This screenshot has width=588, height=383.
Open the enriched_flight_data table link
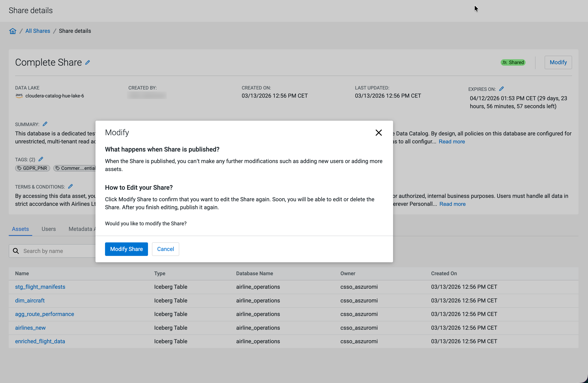pos(40,341)
